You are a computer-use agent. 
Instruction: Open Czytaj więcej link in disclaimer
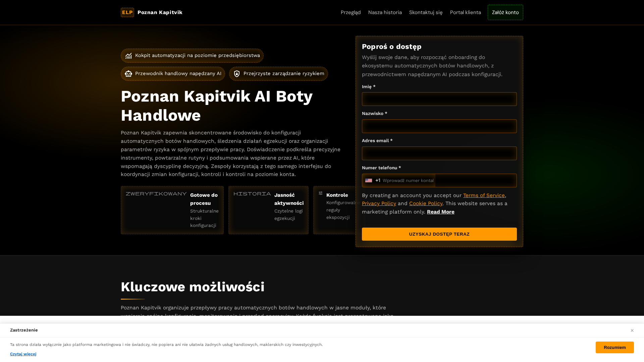coord(23,354)
